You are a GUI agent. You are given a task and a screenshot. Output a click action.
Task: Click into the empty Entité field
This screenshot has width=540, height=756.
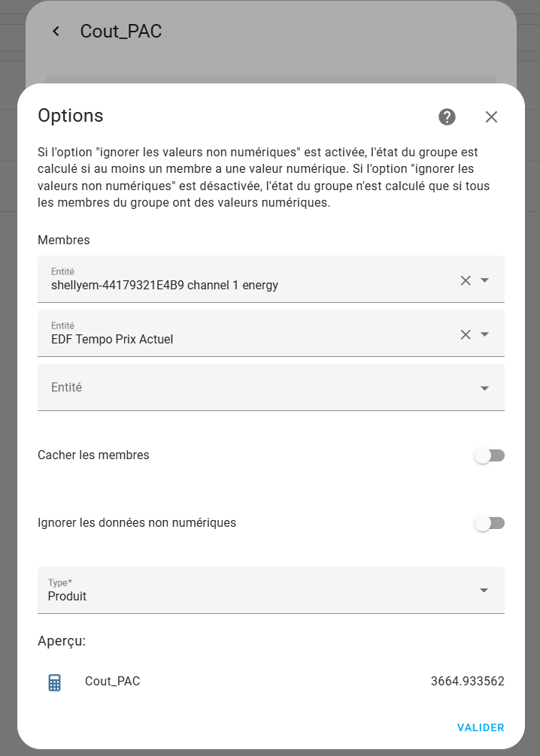271,387
